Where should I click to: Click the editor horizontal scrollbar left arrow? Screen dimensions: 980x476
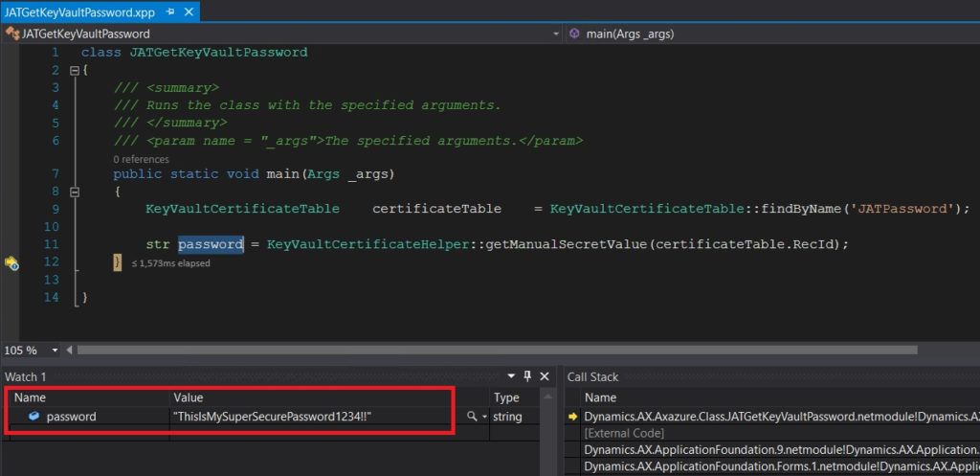69,351
